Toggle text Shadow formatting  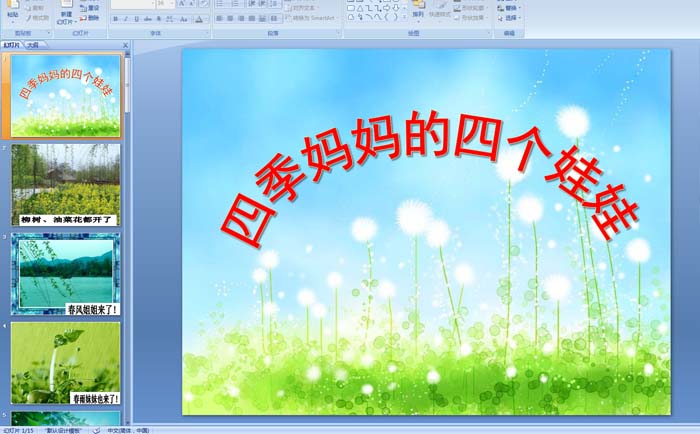click(x=158, y=19)
